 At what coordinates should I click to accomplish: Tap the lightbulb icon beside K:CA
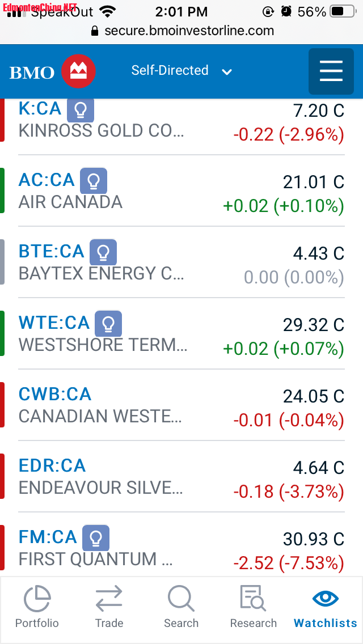[x=81, y=110]
